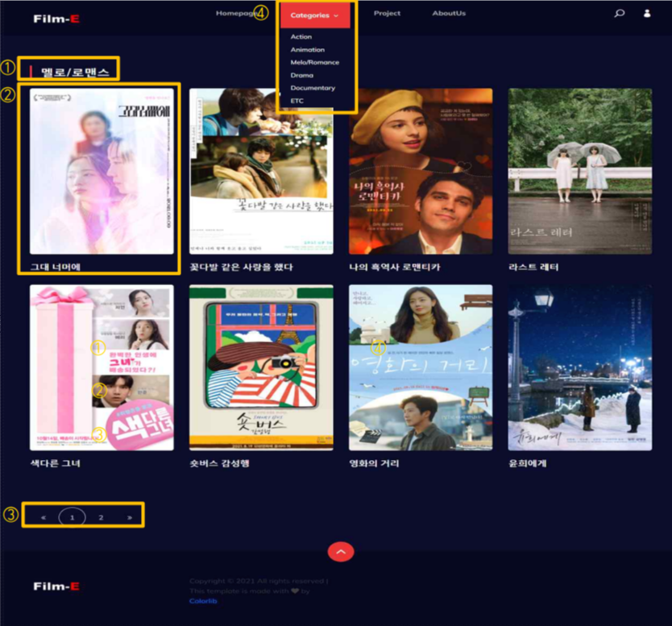Select page 2 in pagination
Image resolution: width=672 pixels, height=626 pixels.
coord(102,517)
